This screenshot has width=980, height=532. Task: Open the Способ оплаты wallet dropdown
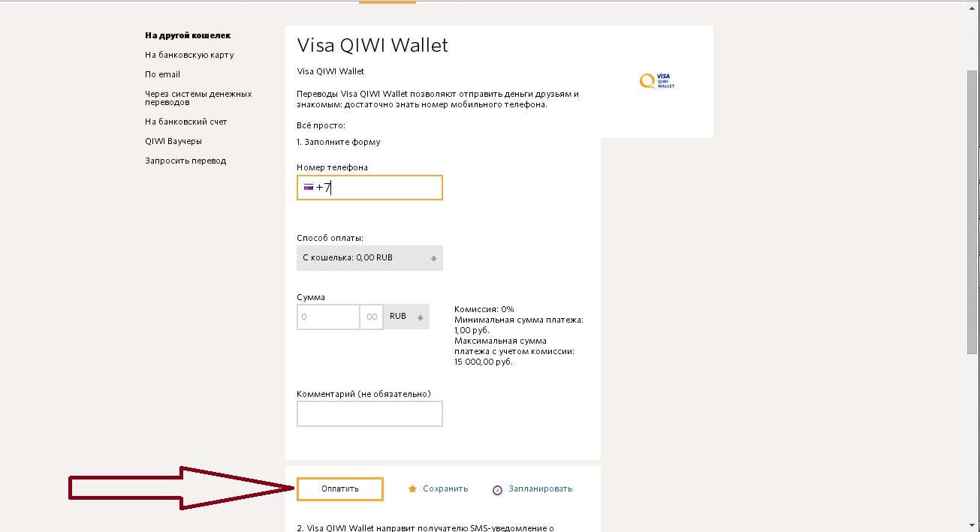click(369, 258)
